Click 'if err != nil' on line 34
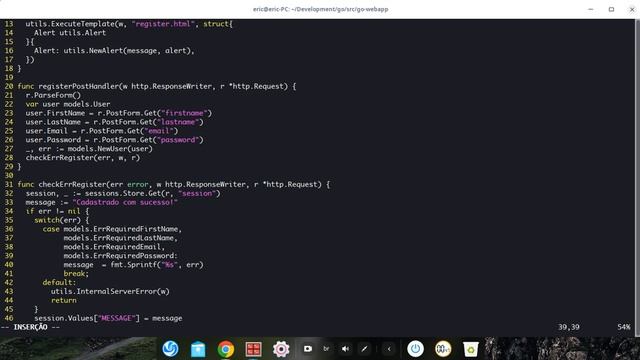 point(53,211)
